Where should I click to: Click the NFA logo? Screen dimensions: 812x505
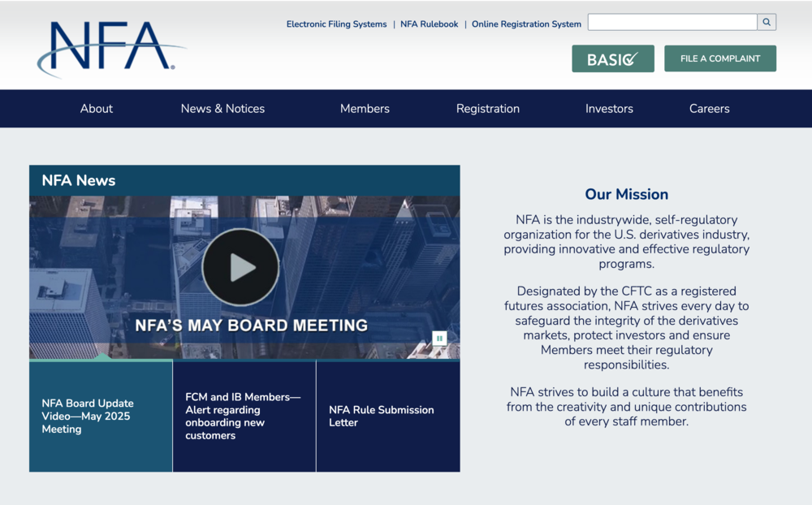pyautogui.click(x=111, y=49)
